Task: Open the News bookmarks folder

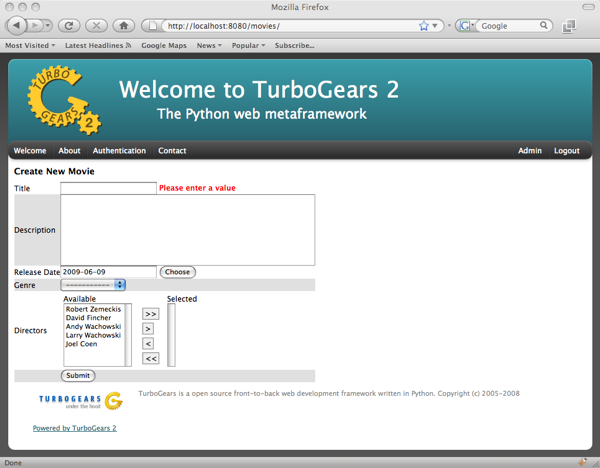Action: click(x=209, y=45)
